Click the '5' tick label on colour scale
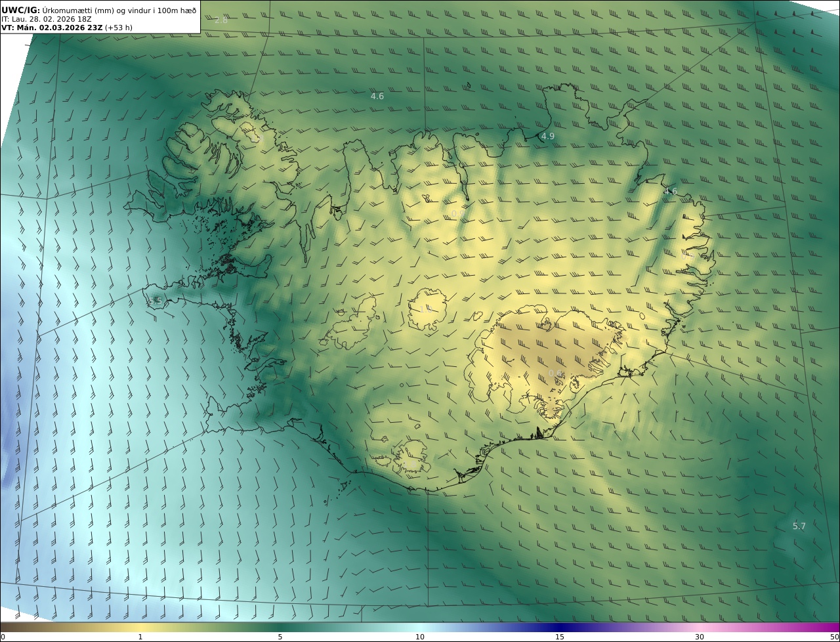The height and width of the screenshot is (642, 840). click(x=280, y=637)
